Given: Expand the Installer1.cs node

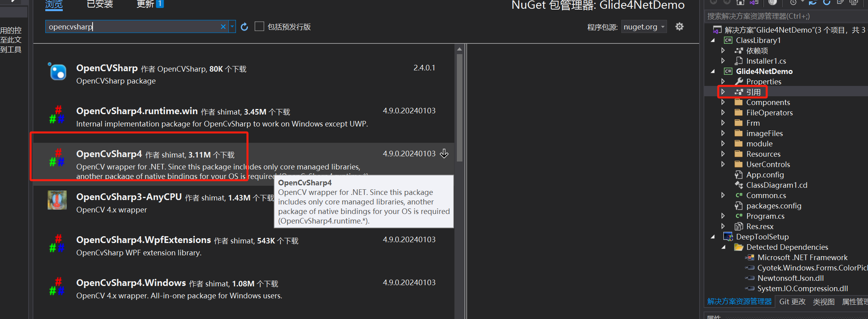Looking at the screenshot, I should coord(723,61).
